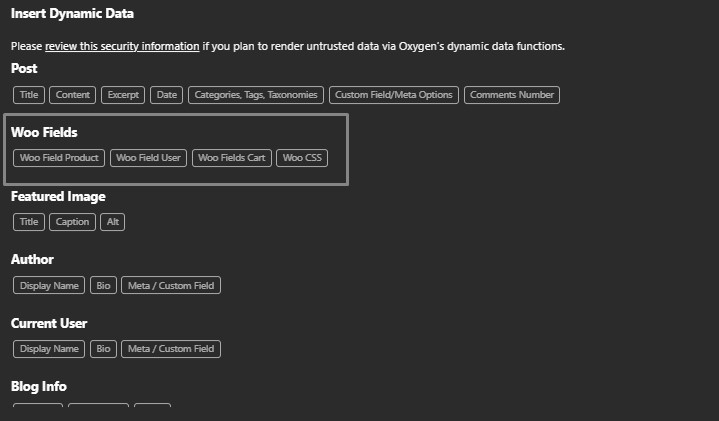Insert the Post Title dynamic data
Viewport: 719px width, 421px height.
[29, 95]
